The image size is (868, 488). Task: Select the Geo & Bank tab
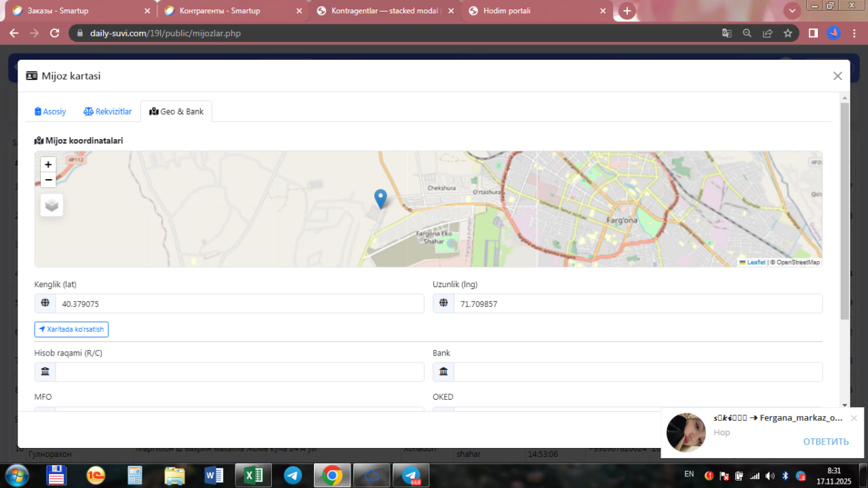[x=176, y=111]
